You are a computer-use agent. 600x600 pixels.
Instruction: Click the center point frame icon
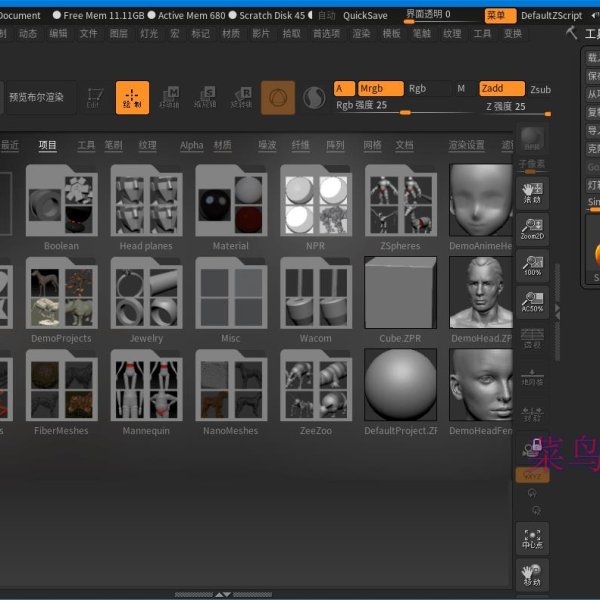click(x=532, y=540)
